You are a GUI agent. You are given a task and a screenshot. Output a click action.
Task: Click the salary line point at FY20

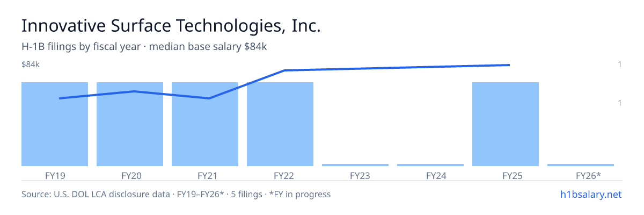click(134, 91)
